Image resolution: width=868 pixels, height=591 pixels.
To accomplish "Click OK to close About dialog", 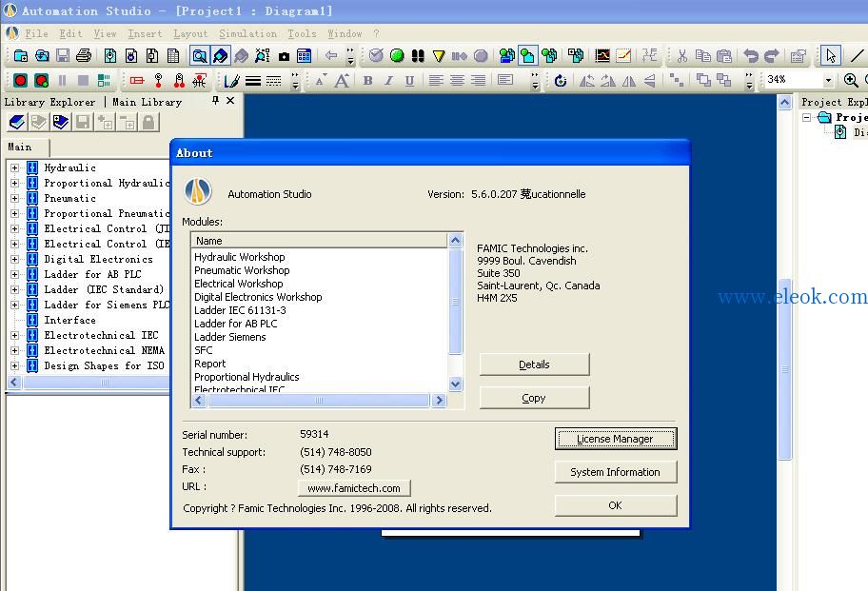I will coord(616,505).
